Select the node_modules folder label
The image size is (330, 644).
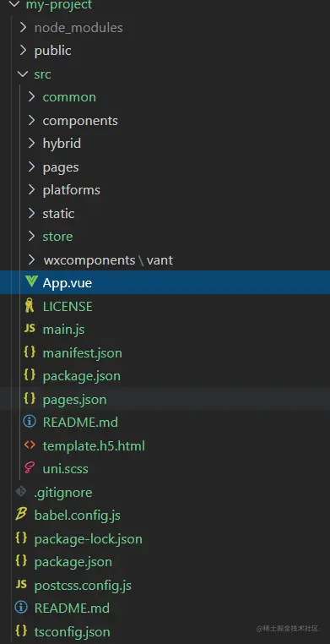point(78,28)
